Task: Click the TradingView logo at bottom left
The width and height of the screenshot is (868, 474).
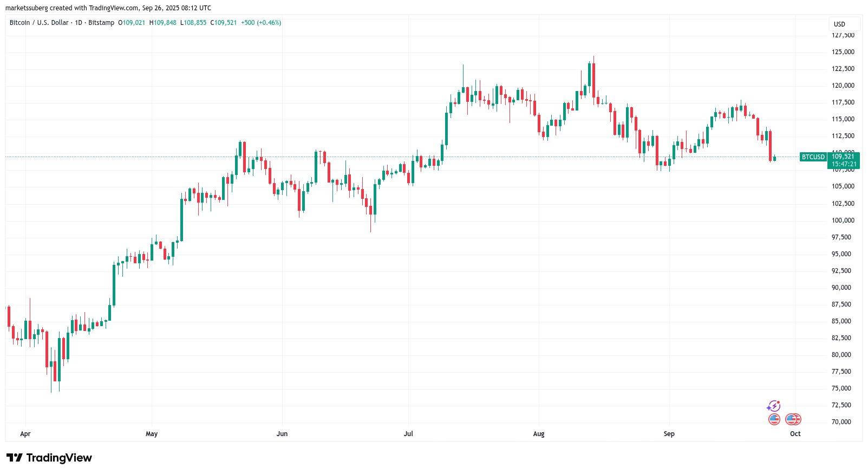Action: coord(49,458)
